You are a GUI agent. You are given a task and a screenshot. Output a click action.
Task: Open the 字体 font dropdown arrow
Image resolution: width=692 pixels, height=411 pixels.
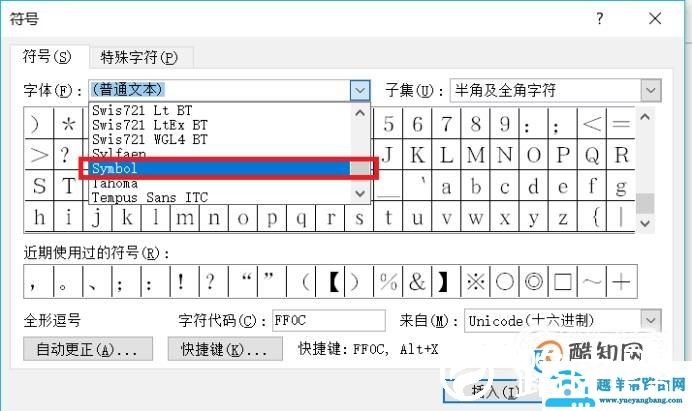[x=360, y=90]
